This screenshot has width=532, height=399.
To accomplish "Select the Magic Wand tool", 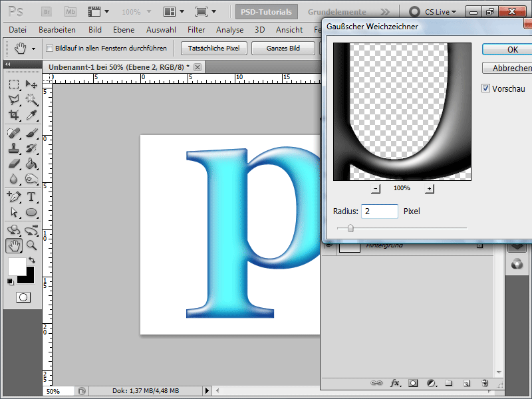I will coord(31,99).
